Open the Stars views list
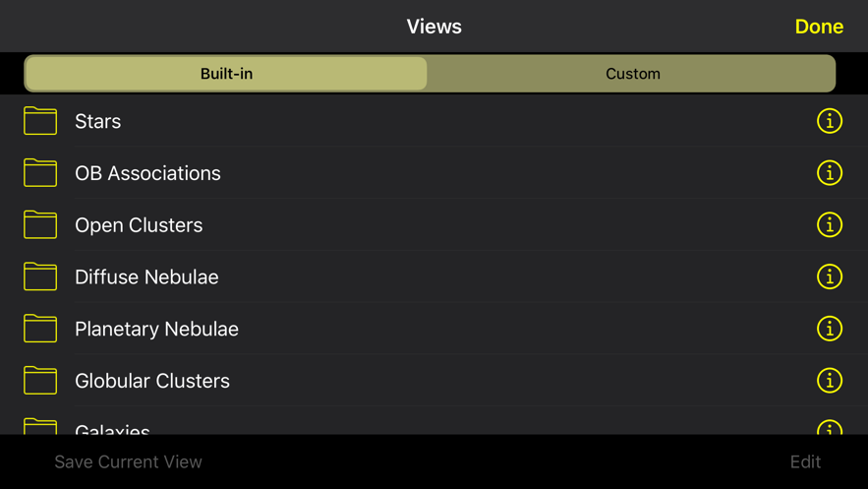 point(98,121)
